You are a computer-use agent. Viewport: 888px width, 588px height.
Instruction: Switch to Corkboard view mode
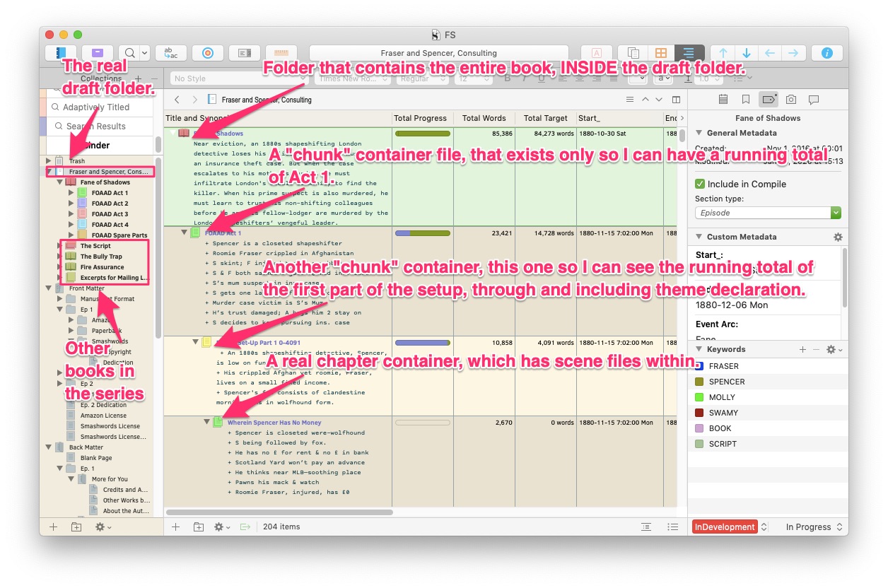tap(661, 53)
